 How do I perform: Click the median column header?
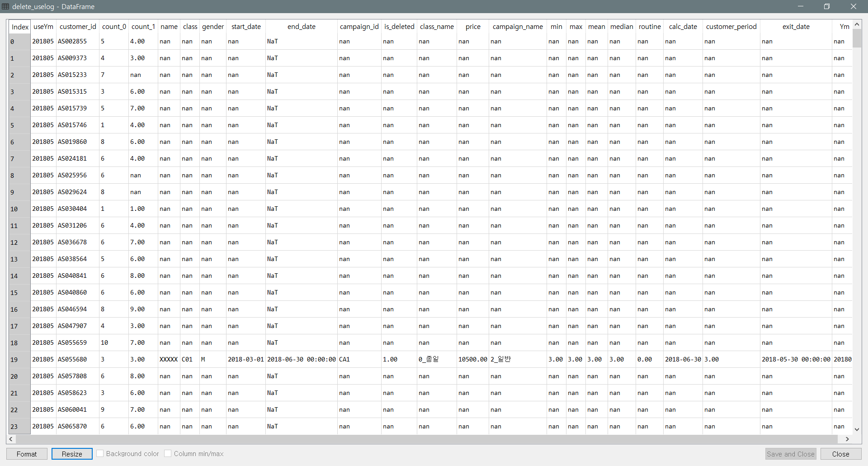click(622, 27)
